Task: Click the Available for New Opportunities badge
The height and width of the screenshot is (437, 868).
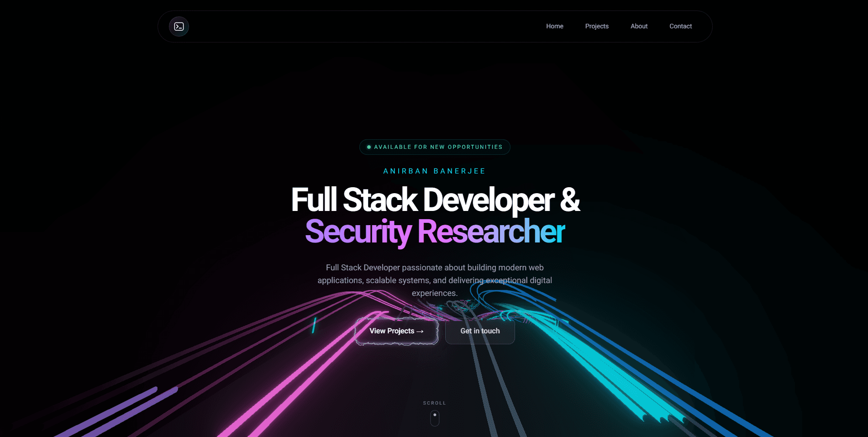Action: (x=435, y=147)
